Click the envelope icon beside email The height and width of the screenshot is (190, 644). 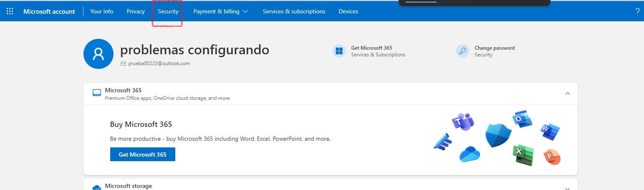click(x=123, y=63)
